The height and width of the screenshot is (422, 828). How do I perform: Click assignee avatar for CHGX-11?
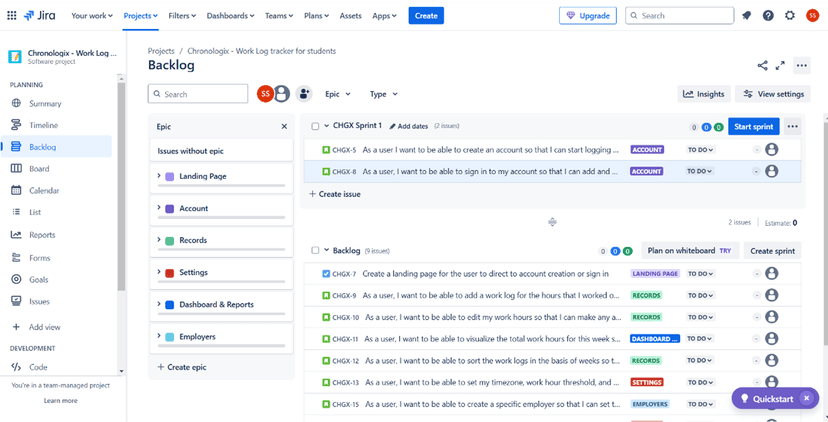tap(771, 339)
